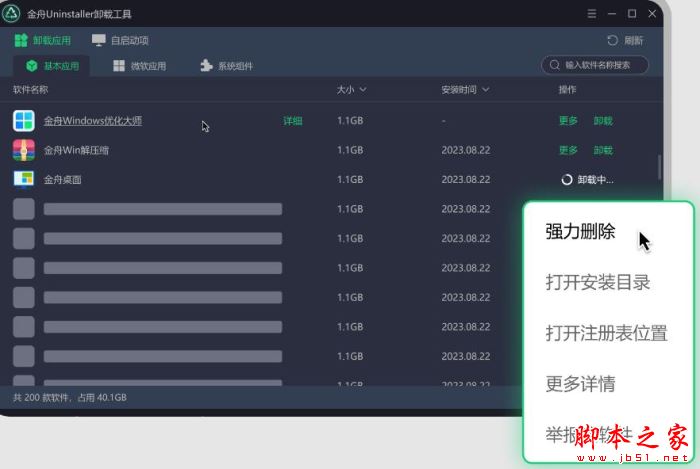
Task: Click the 刷新 refresh button
Action: click(x=625, y=41)
